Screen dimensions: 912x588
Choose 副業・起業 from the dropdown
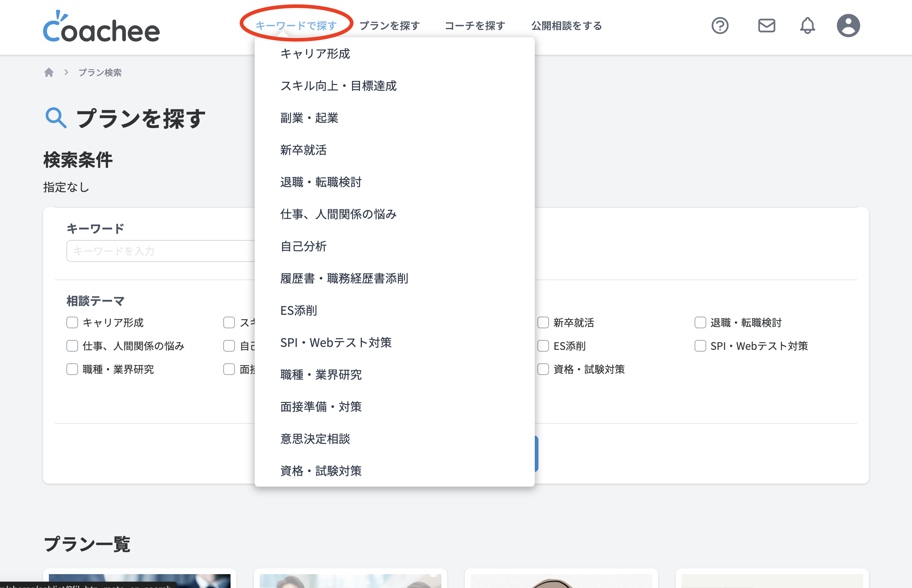point(309,118)
